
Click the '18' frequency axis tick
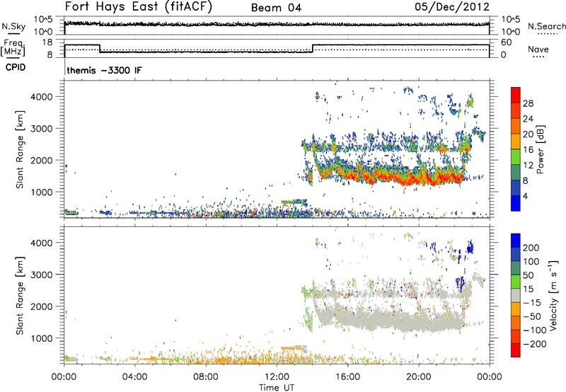pos(47,42)
